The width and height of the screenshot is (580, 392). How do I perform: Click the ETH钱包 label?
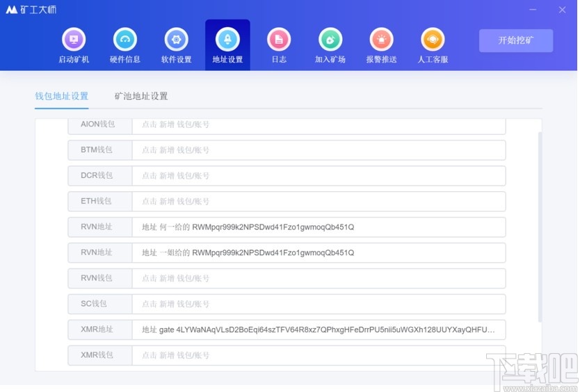coord(96,201)
